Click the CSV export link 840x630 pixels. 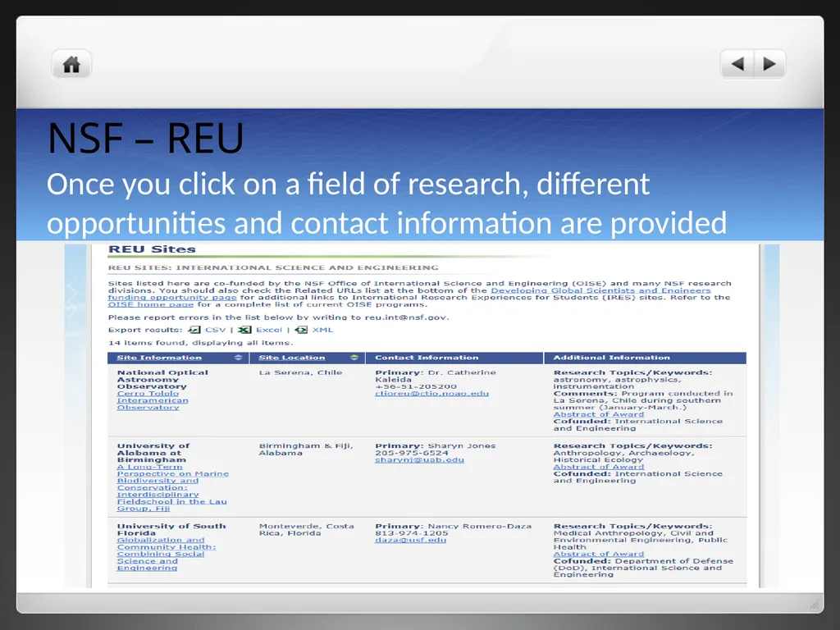[216, 330]
